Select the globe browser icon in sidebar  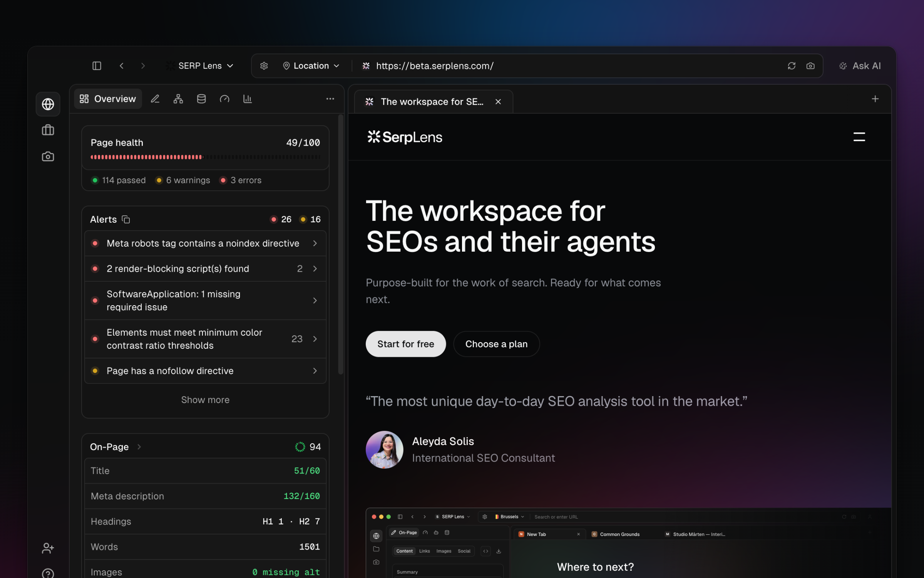click(x=48, y=104)
